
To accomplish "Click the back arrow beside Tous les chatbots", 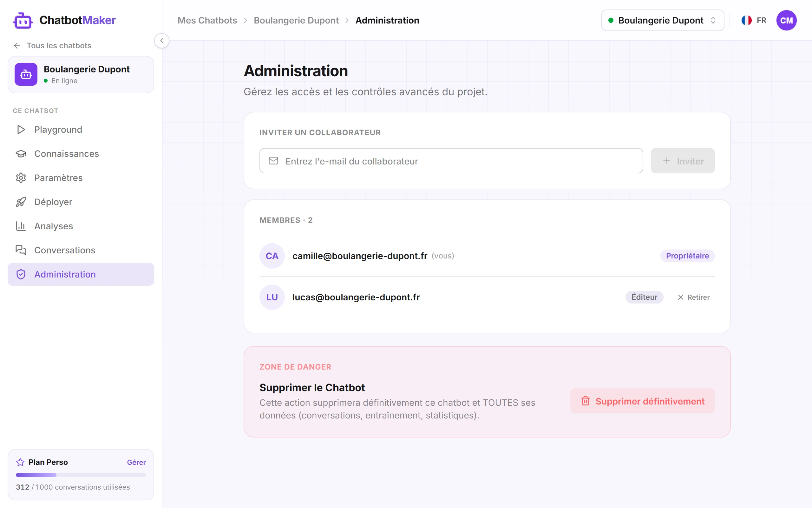I will pos(17,46).
